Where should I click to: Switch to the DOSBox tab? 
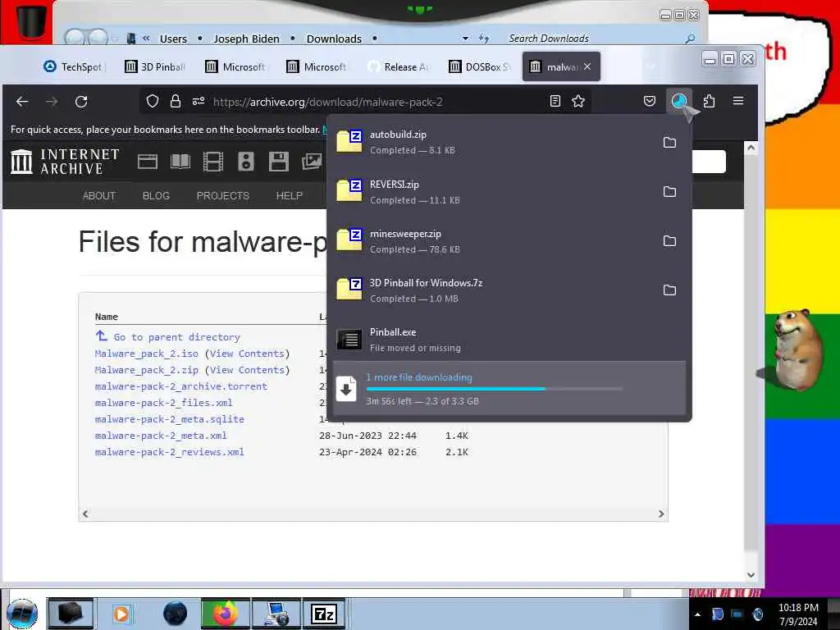point(480,67)
